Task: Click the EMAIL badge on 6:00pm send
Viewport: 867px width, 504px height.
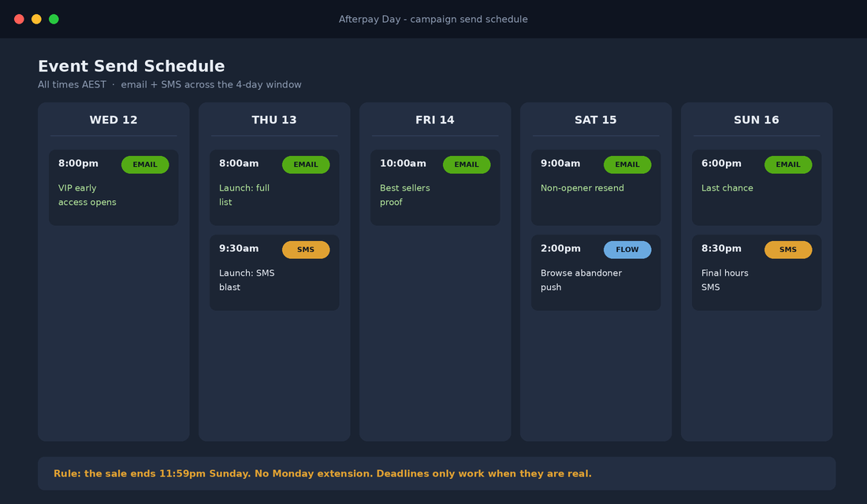Action: (x=788, y=165)
